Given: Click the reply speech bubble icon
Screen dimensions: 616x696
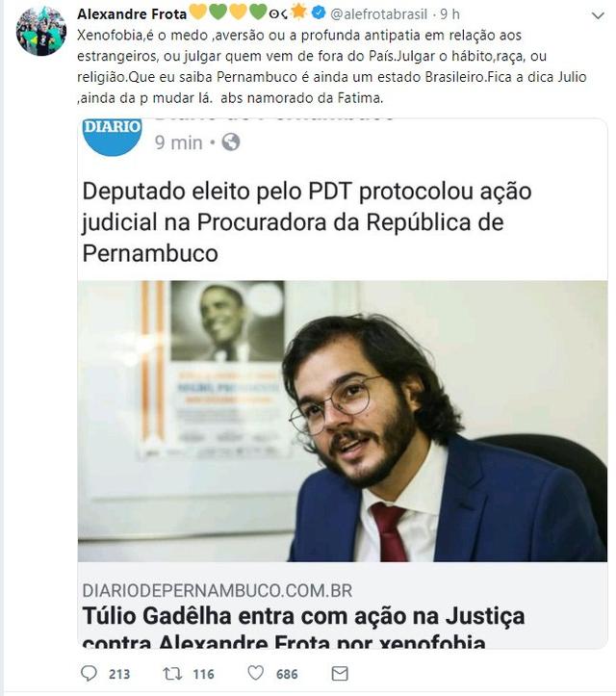Looking at the screenshot, I should coord(89,673).
